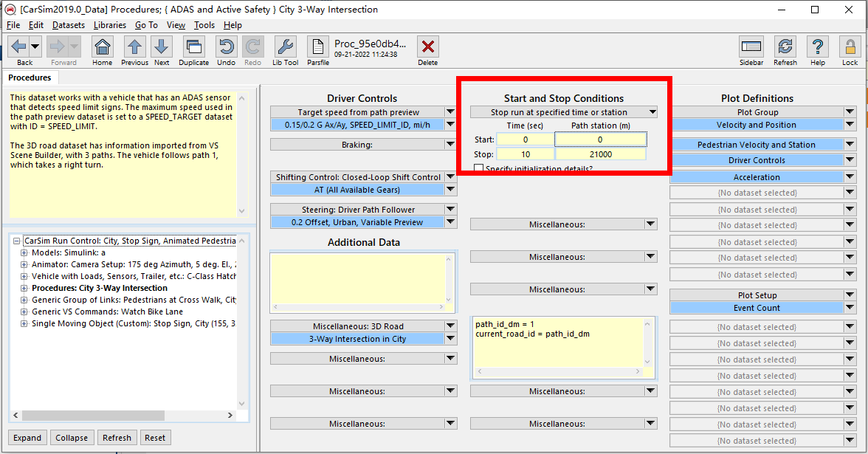Delete the dataset with red X
The height and width of the screenshot is (454, 868).
[x=428, y=47]
